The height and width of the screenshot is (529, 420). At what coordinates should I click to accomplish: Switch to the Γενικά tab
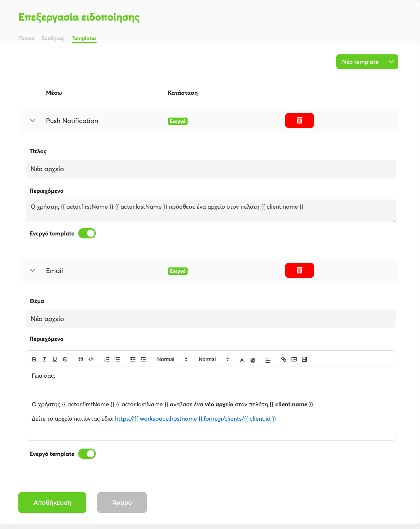27,38
